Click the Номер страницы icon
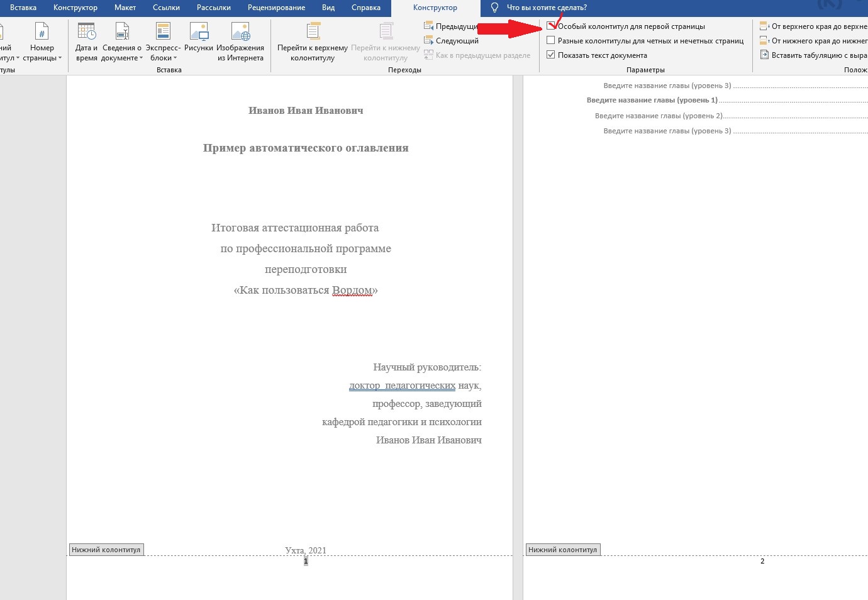This screenshot has width=868, height=600. coord(42,31)
